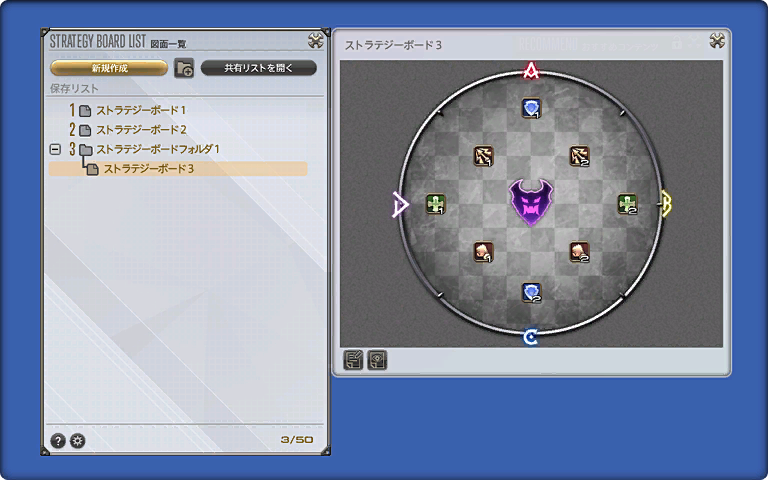Select ストラテジーボード1 in saved list
The height and width of the screenshot is (480, 768).
[x=140, y=110]
